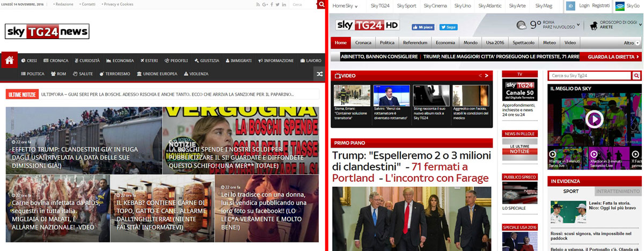
Task: Open the Twitter icon in left top bar
Action: click(278, 4)
